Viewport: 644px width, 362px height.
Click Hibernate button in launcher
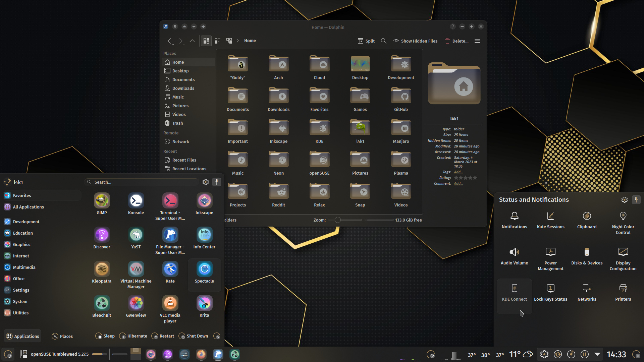pyautogui.click(x=133, y=336)
